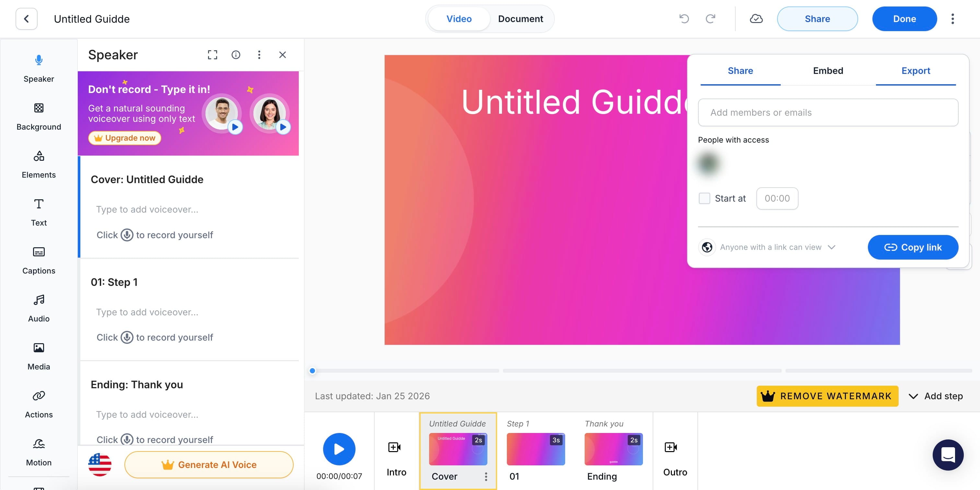
Task: Switch to the Embed tab
Action: coord(828,71)
